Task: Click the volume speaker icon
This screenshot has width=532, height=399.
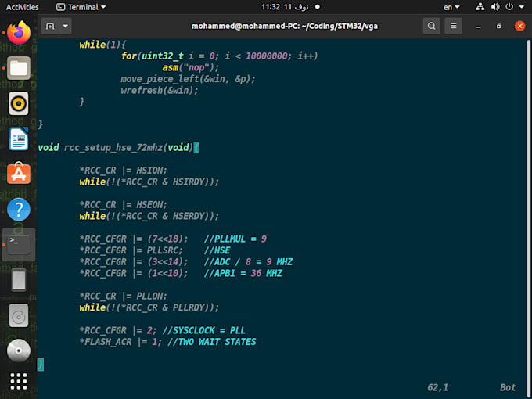Action: pos(495,7)
